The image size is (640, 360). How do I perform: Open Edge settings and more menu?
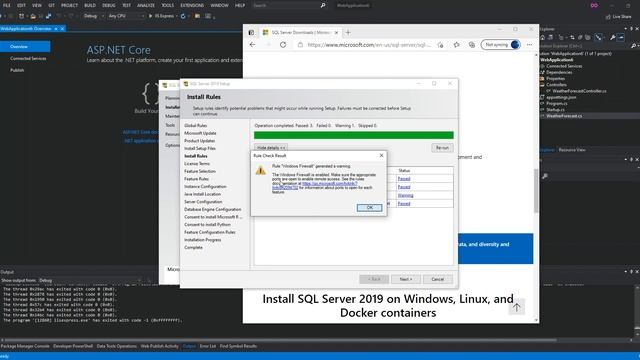pyautogui.click(x=529, y=45)
